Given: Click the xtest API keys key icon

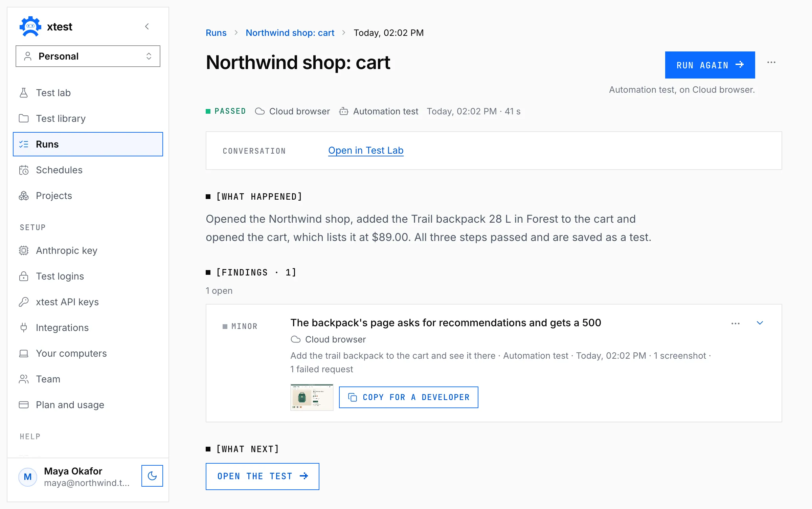Looking at the screenshot, I should click(24, 302).
